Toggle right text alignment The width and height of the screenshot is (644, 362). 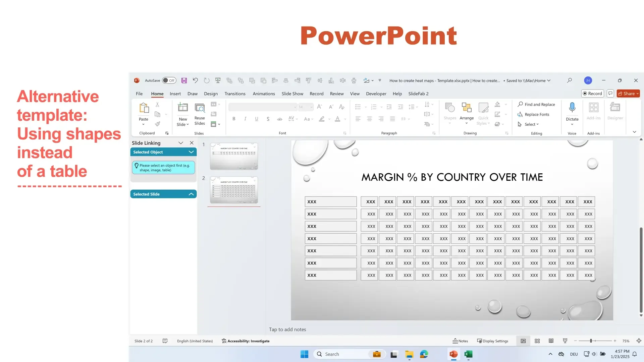pos(381,119)
